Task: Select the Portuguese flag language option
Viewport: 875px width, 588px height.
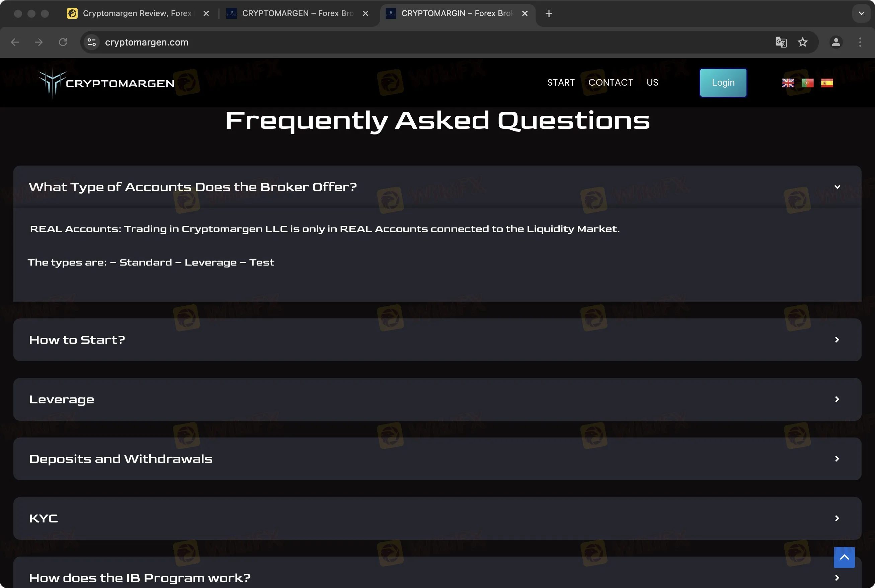Action: pos(808,83)
